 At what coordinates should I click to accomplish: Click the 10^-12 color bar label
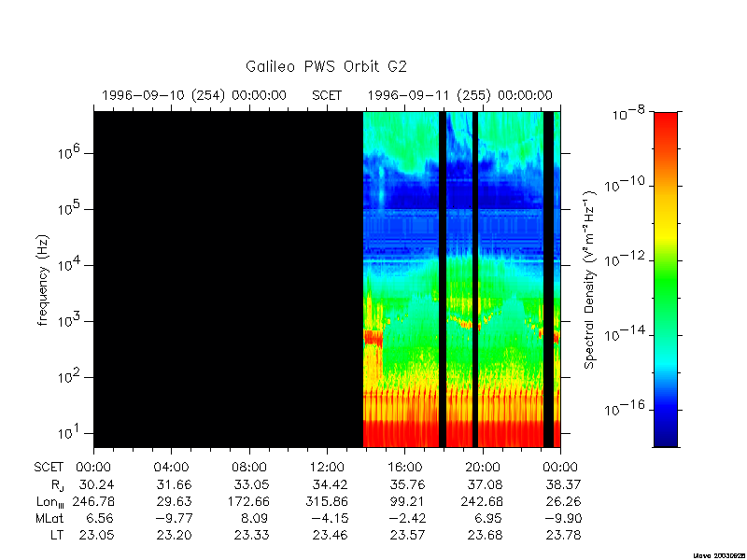pos(624,259)
